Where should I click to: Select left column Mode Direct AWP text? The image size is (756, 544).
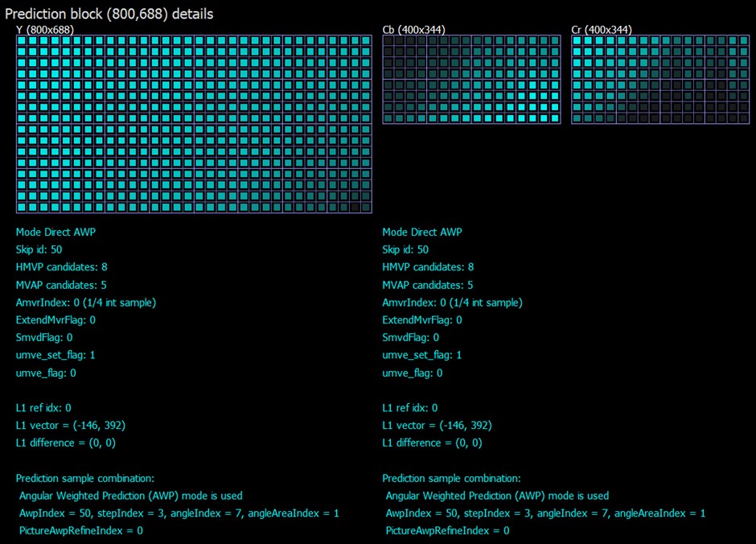pyautogui.click(x=56, y=232)
